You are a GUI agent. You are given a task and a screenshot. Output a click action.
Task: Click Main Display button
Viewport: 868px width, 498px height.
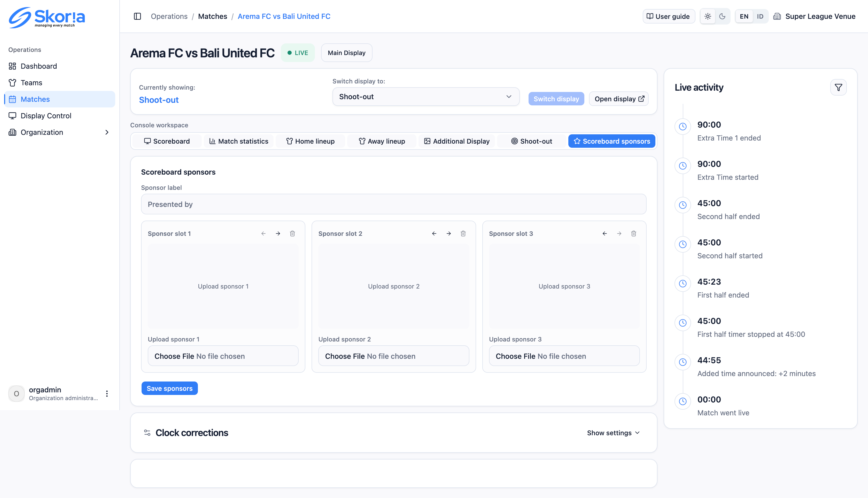tap(346, 53)
